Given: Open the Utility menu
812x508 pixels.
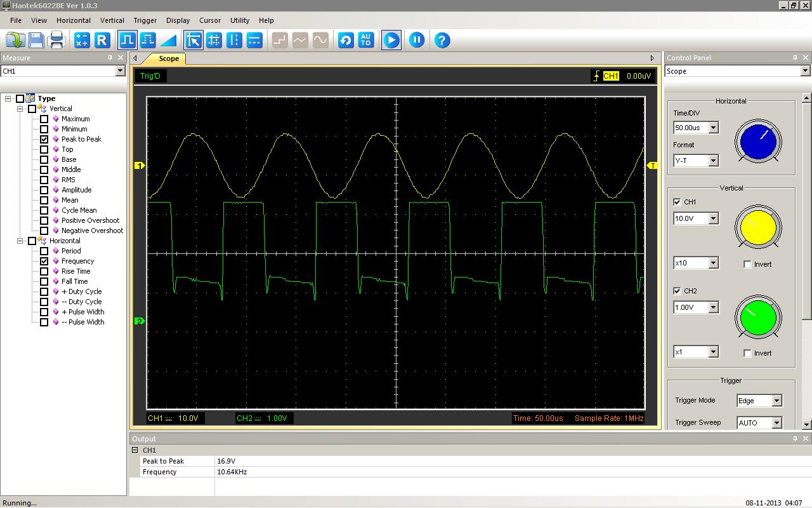Looking at the screenshot, I should pyautogui.click(x=240, y=20).
